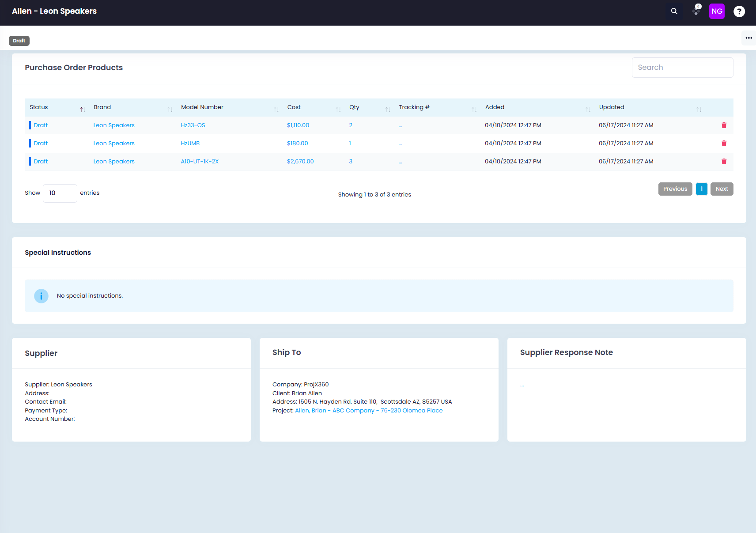Open model number A10-UT-1K-2X link

200,162
